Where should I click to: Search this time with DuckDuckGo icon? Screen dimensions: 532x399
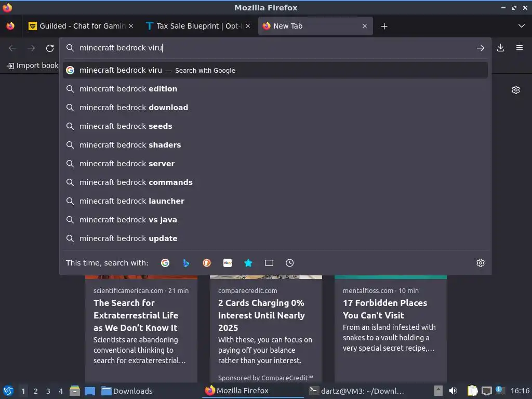(x=207, y=263)
